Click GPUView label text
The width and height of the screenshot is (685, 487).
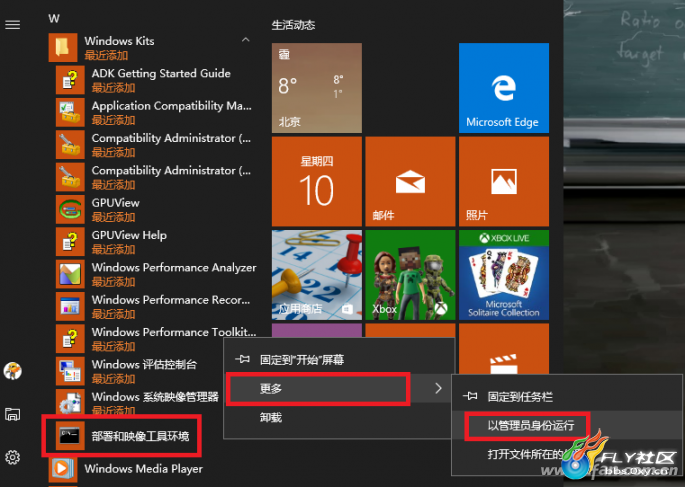coord(116,203)
